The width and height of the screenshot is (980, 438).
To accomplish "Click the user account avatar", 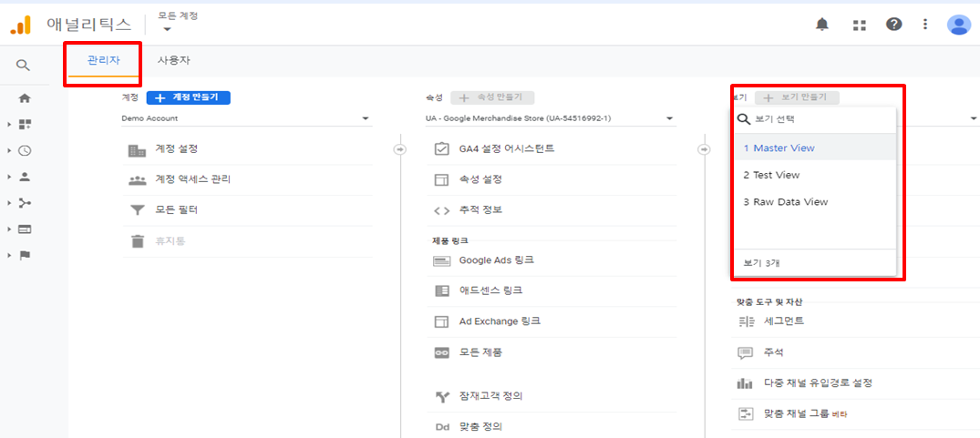I will click(x=958, y=25).
